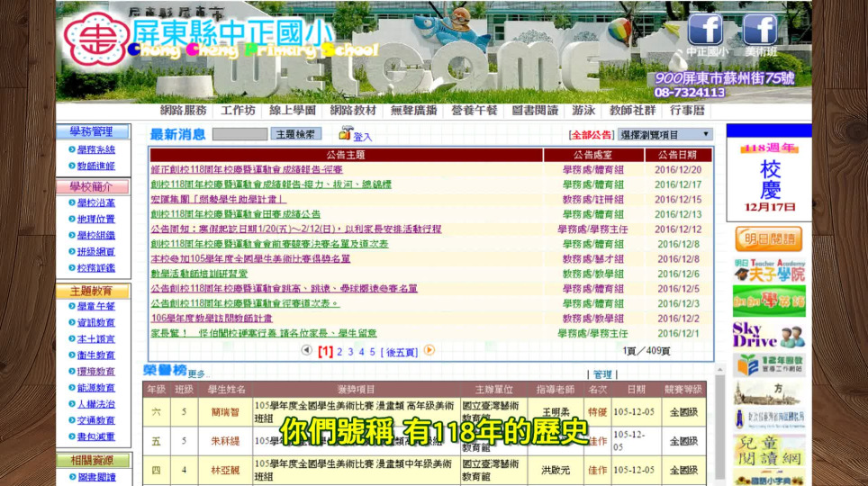Click the login lock icon beside 登入

[346, 133]
